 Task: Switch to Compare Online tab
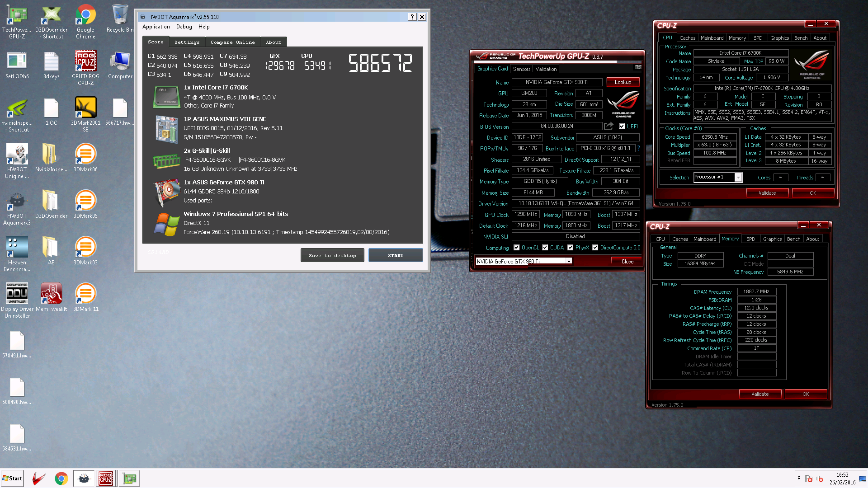(232, 42)
